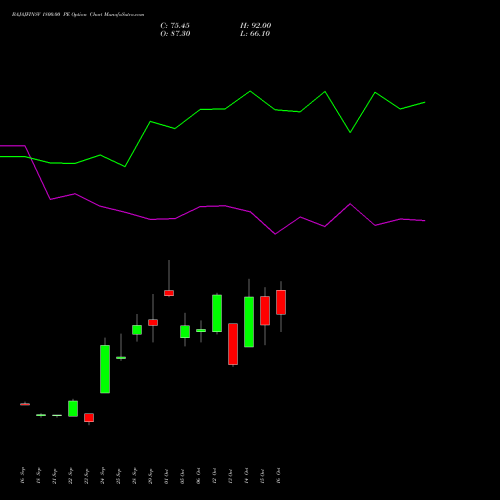Select the 18 Sep date label
The width and height of the screenshot is (500, 500).
(x=39, y=476)
